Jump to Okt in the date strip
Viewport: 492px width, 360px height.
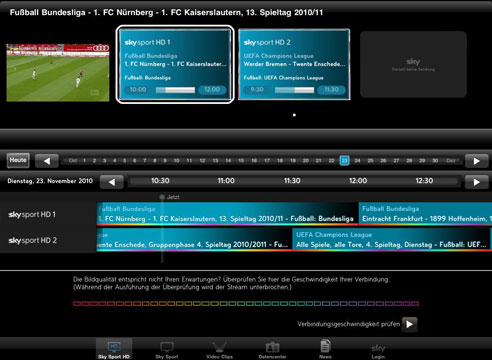pos(73,161)
